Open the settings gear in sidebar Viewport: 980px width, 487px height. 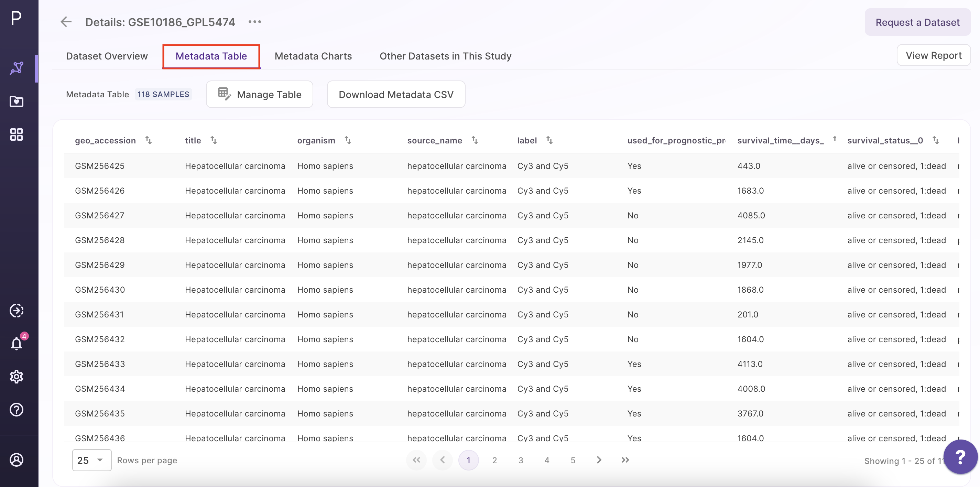17,377
